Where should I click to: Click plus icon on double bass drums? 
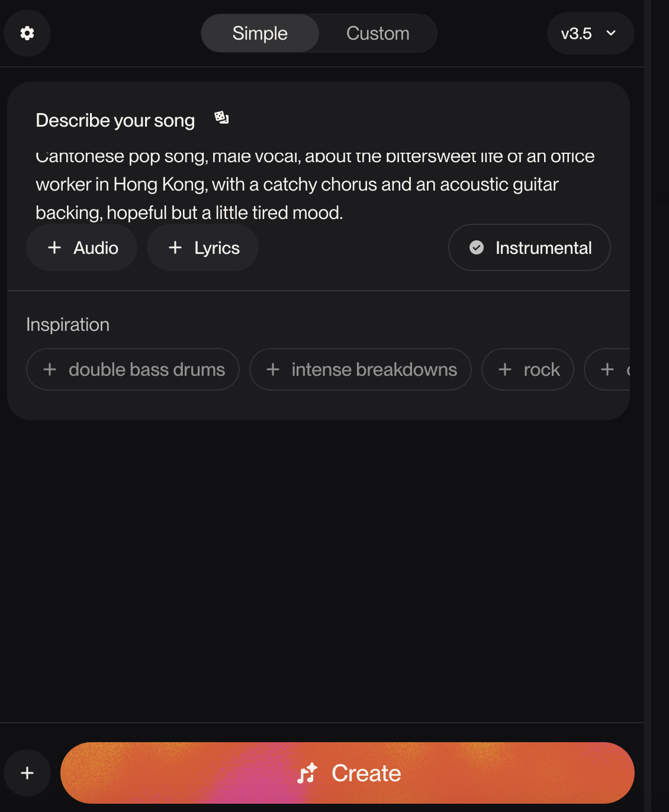coord(50,369)
